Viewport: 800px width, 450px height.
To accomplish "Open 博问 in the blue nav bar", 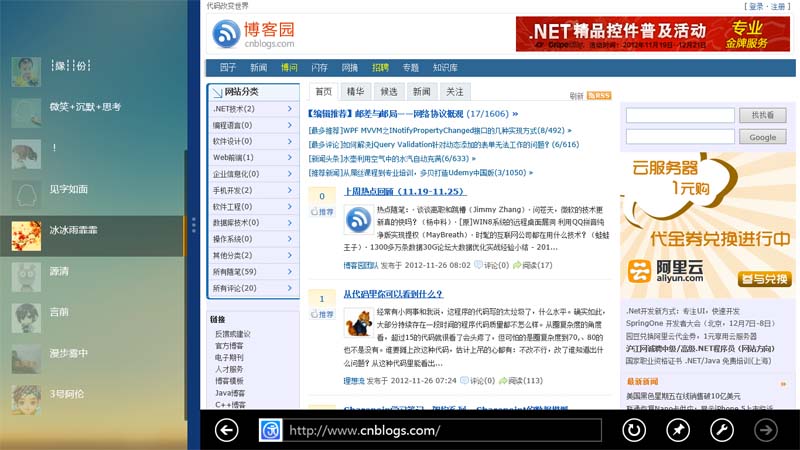I will [289, 68].
